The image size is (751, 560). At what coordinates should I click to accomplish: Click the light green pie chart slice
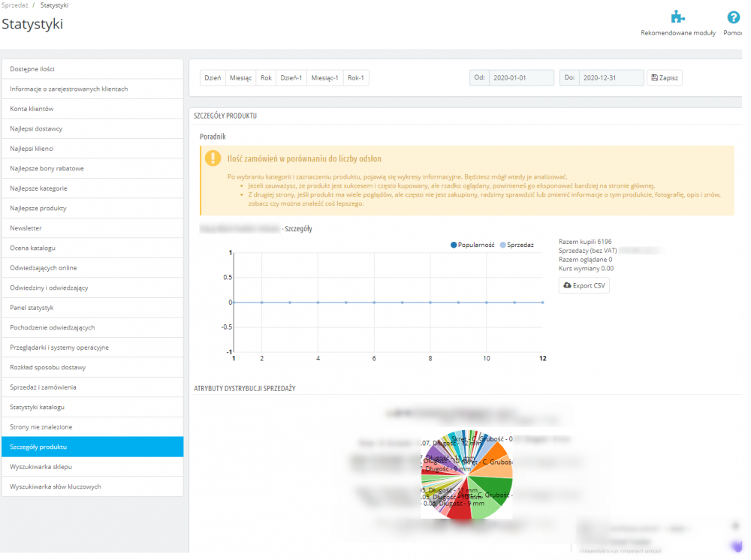pyautogui.click(x=484, y=508)
